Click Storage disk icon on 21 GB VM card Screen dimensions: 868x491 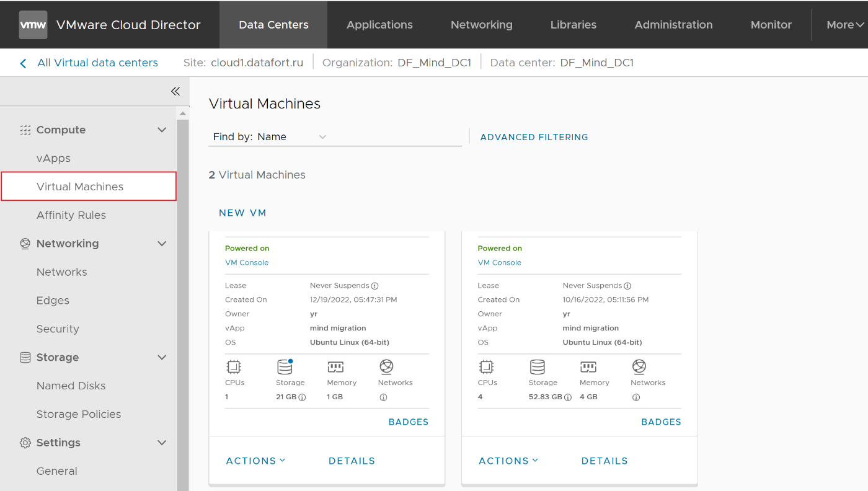[285, 367]
